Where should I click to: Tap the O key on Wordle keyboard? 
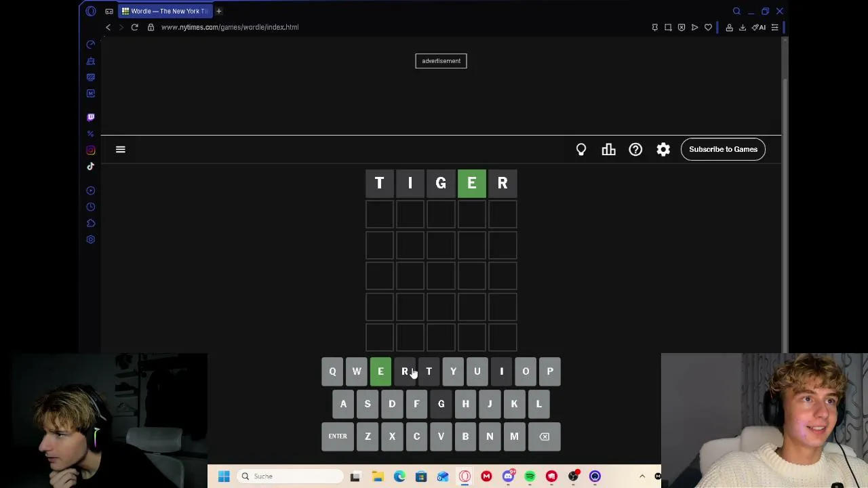pyautogui.click(x=526, y=371)
